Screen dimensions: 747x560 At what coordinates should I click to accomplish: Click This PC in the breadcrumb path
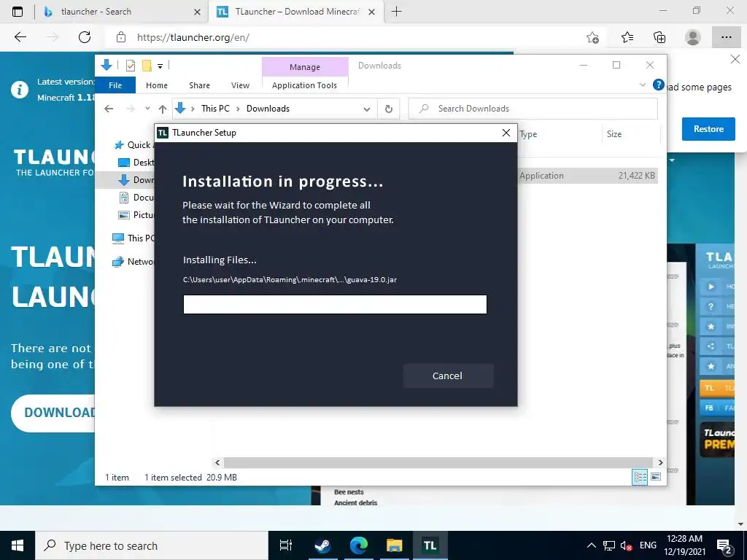(x=215, y=109)
